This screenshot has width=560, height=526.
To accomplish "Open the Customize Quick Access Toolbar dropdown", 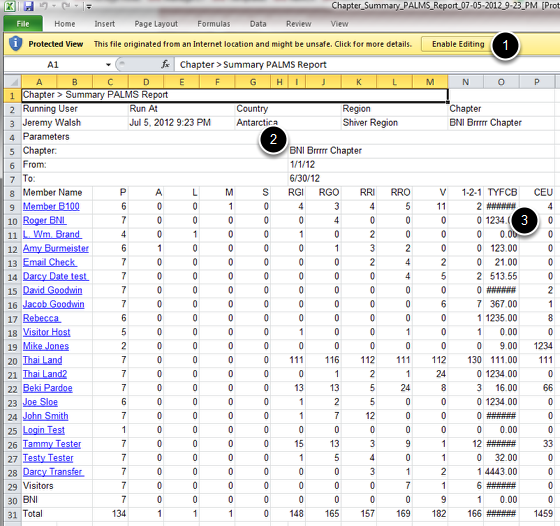I will (89, 6).
